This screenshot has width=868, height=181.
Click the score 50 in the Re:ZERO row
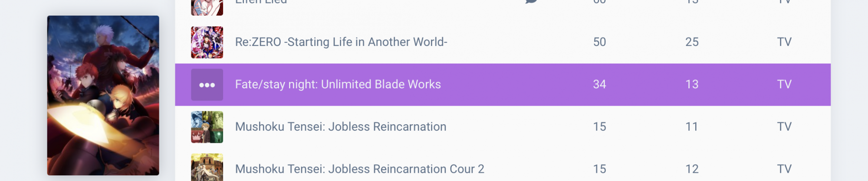(599, 42)
